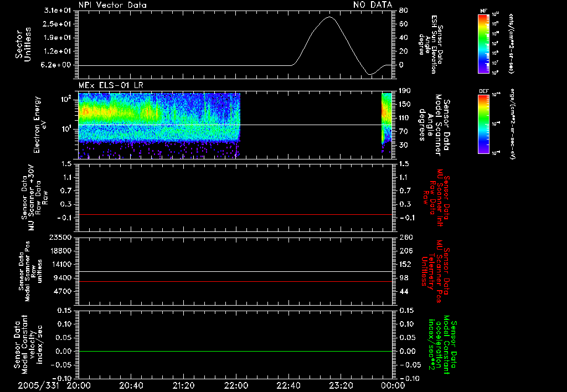The height and width of the screenshot is (392, 567).
Task: Click the '110' scanner angle tick
Action: click(x=405, y=118)
